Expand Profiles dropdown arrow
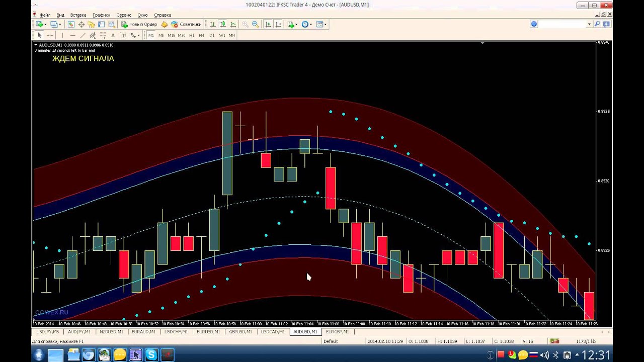This screenshot has width=644, height=362. [x=60, y=24]
